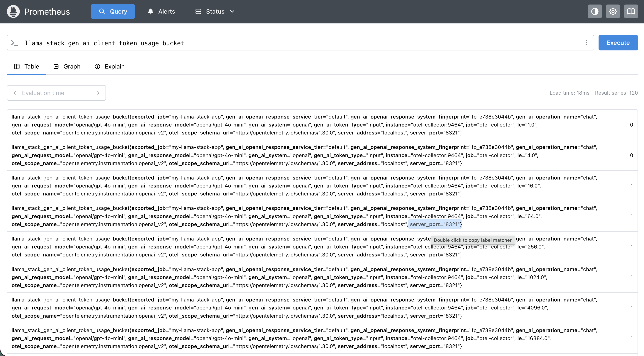Select the Table view label
The image size is (644, 356).
(x=31, y=66)
